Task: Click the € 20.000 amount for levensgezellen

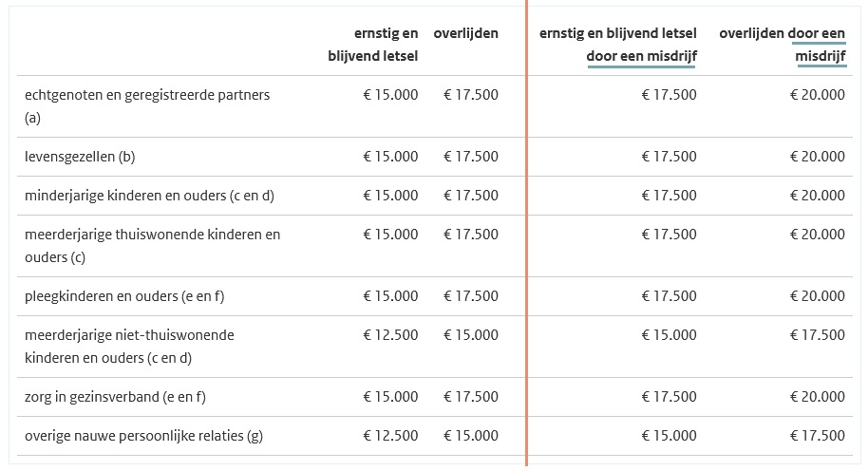Action: click(817, 157)
